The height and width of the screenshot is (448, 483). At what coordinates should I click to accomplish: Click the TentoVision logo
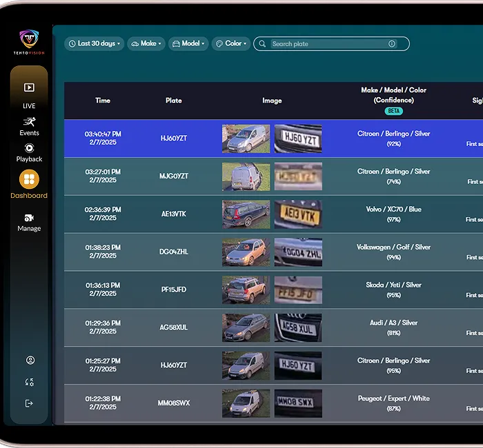point(29,42)
